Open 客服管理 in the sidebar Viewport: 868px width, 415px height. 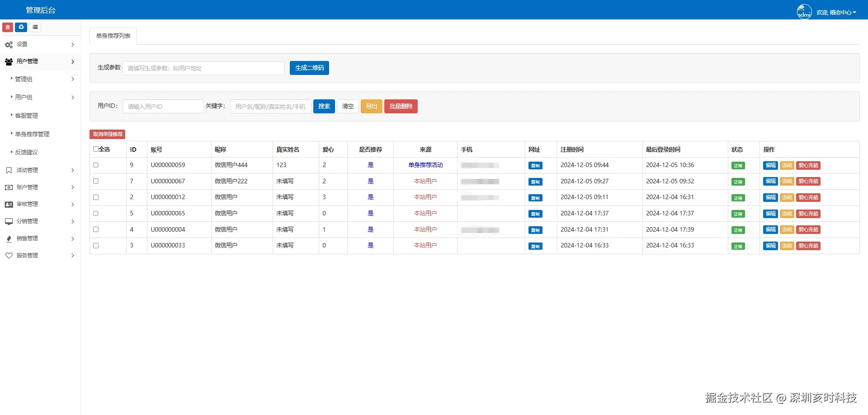[x=27, y=116]
